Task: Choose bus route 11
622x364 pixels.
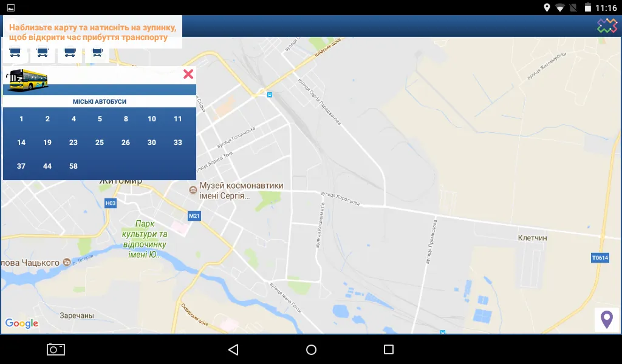Action: [177, 119]
